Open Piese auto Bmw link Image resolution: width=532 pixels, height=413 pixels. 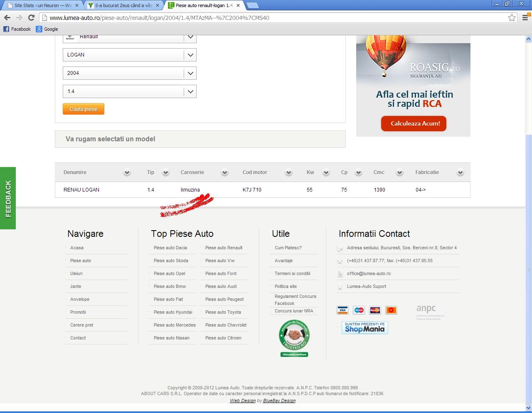click(x=170, y=286)
